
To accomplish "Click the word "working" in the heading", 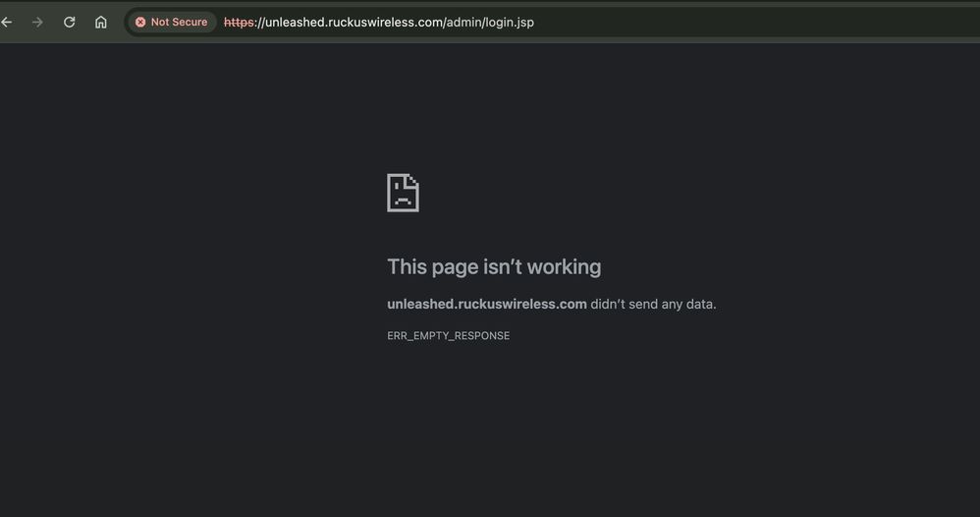I will (x=564, y=266).
